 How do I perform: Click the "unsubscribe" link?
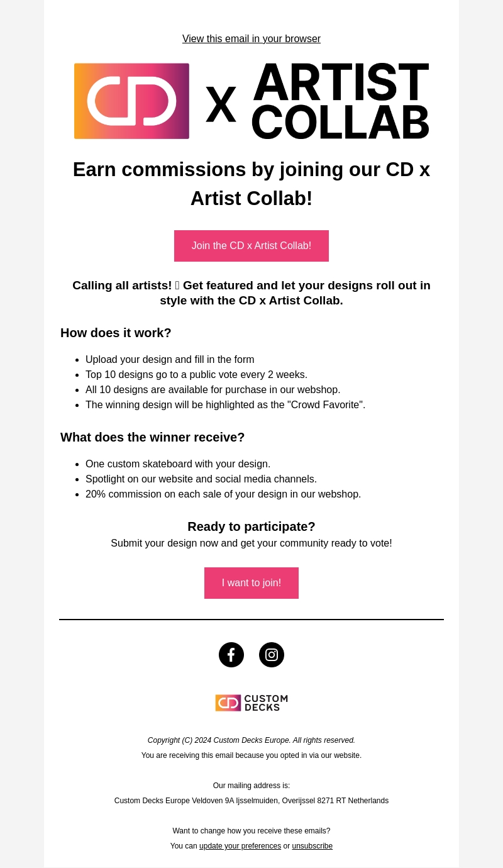312,846
